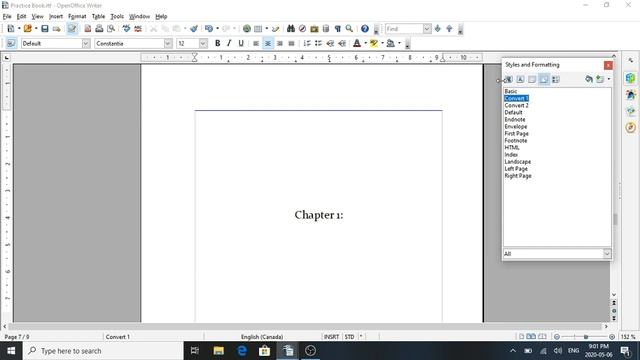The width and height of the screenshot is (640, 360).
Task: Open the Format menu
Action: [x=77, y=16]
